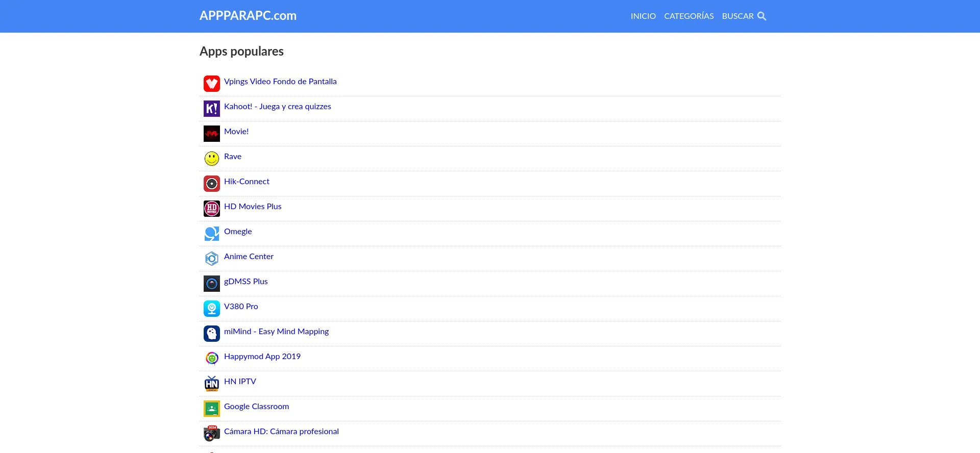Open the INICIO menu item
980x453 pixels.
(643, 16)
